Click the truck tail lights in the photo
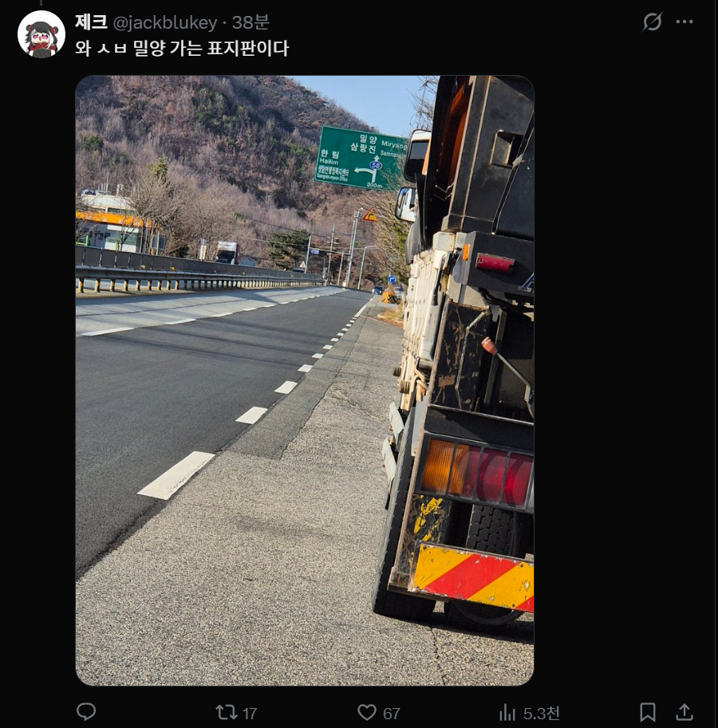The height and width of the screenshot is (728, 718). click(x=477, y=473)
